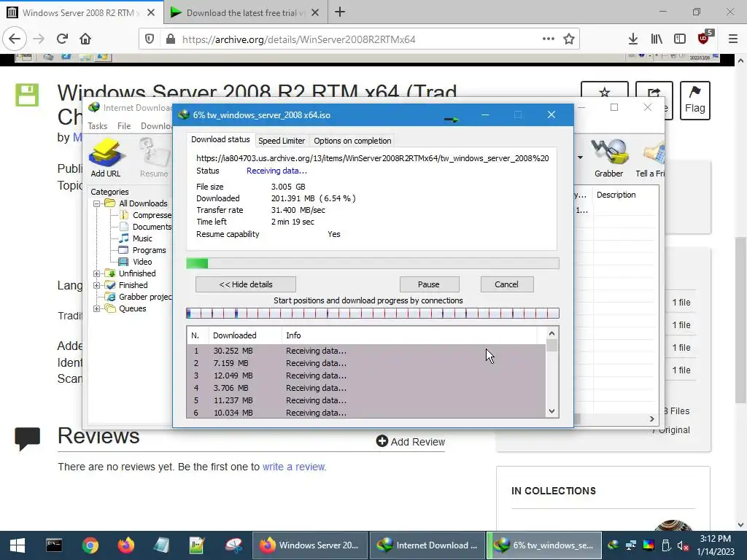Image resolution: width=747 pixels, height=560 pixels.
Task: Close the Windows Server 2008 R2 tab
Action: coord(150,13)
